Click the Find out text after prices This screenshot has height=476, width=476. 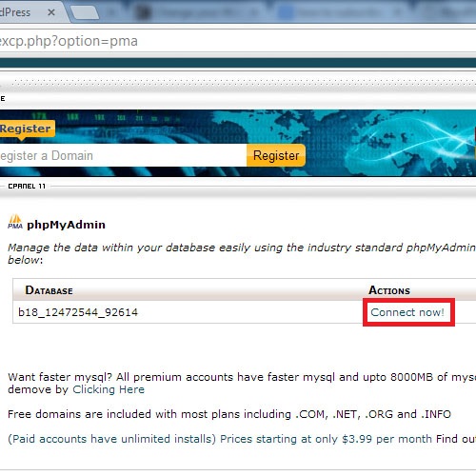[456, 439]
